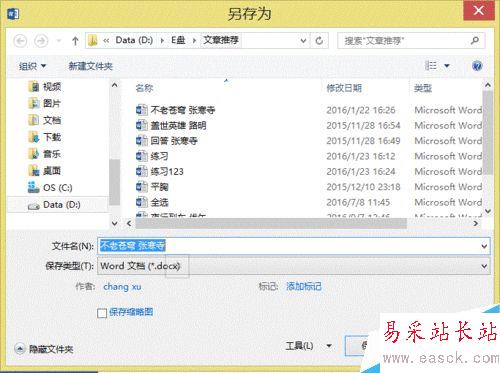Click date 2016/7/8 11:45
Viewport: 500px width, 373px height.
[358, 202]
